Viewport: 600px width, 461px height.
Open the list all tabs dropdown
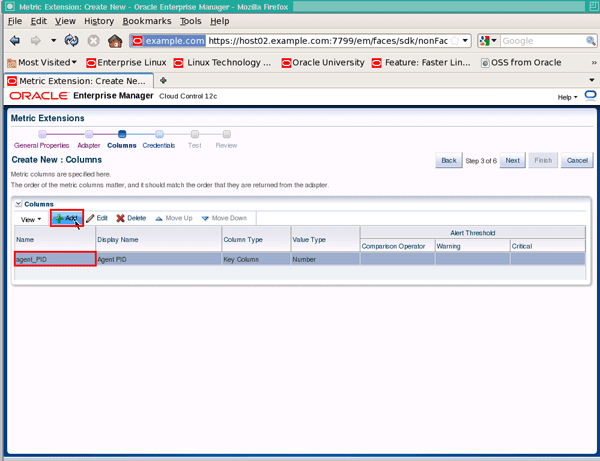pos(592,80)
